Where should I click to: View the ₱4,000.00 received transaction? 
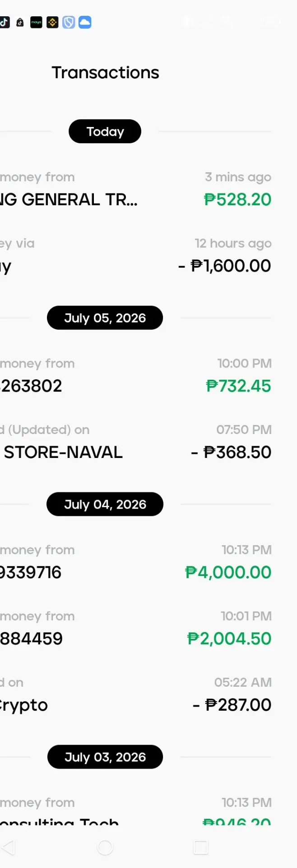coord(135,562)
